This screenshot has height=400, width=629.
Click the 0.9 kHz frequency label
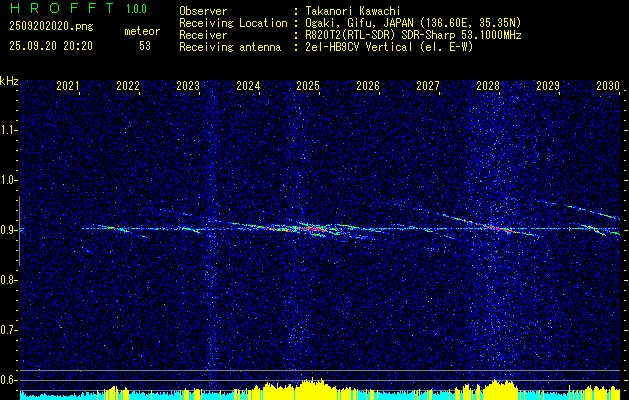pyautogui.click(x=8, y=230)
